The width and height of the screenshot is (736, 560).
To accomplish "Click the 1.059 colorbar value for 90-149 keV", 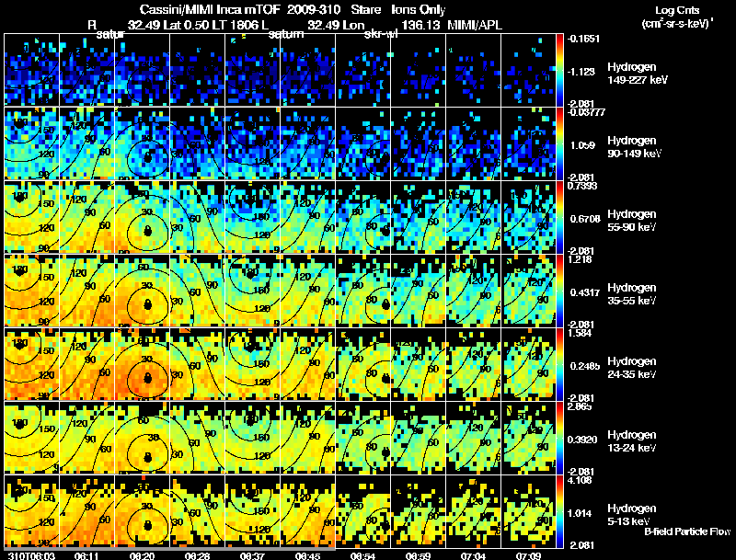I will [582, 145].
